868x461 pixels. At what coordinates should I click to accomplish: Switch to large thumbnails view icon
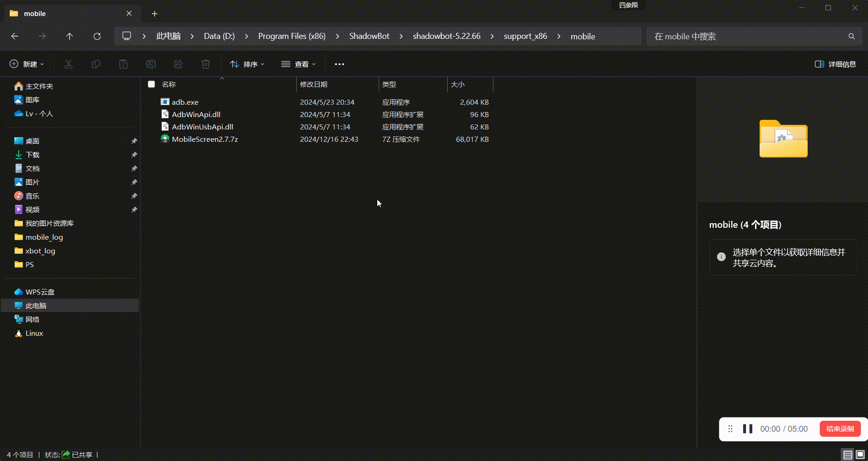860,455
